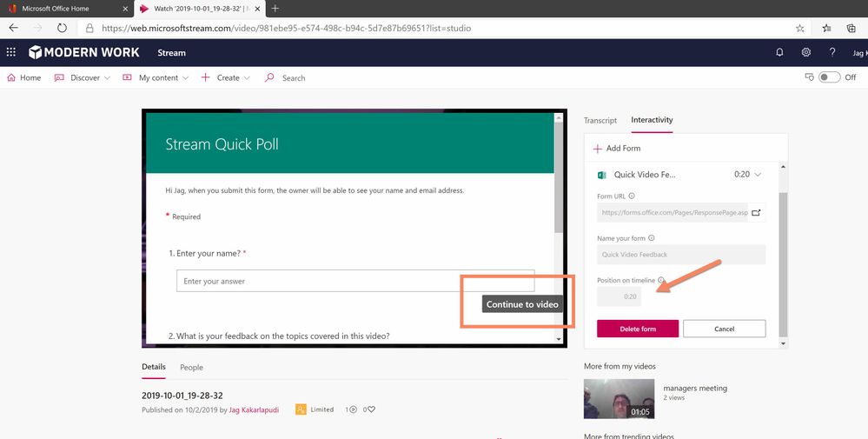Click Continue to video button
Image resolution: width=868 pixels, height=439 pixels.
click(522, 304)
